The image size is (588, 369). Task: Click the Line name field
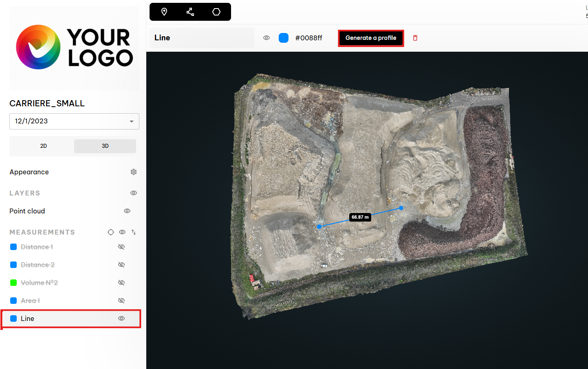(202, 38)
